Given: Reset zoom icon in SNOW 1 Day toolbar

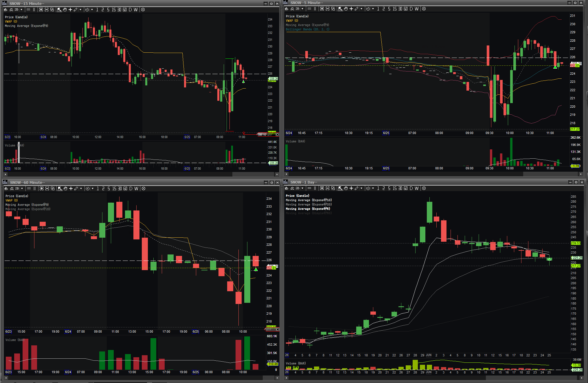Looking at the screenshot, I should click(333, 188).
